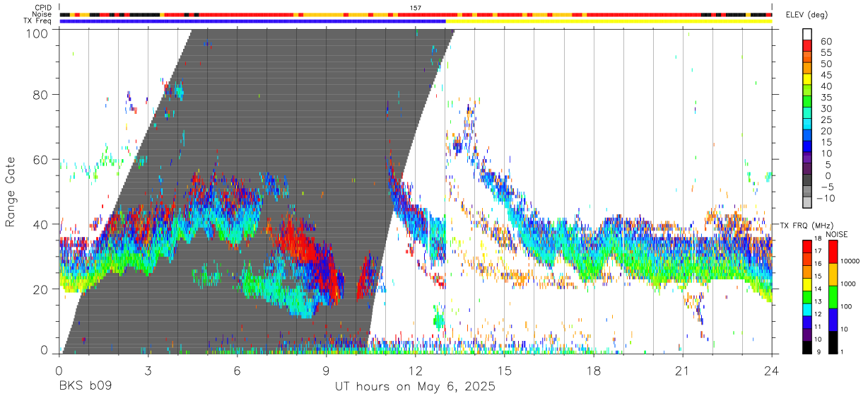868x401 pixels.
Task: Select the red top swatch of the NOISE colorbar
Action: point(832,252)
